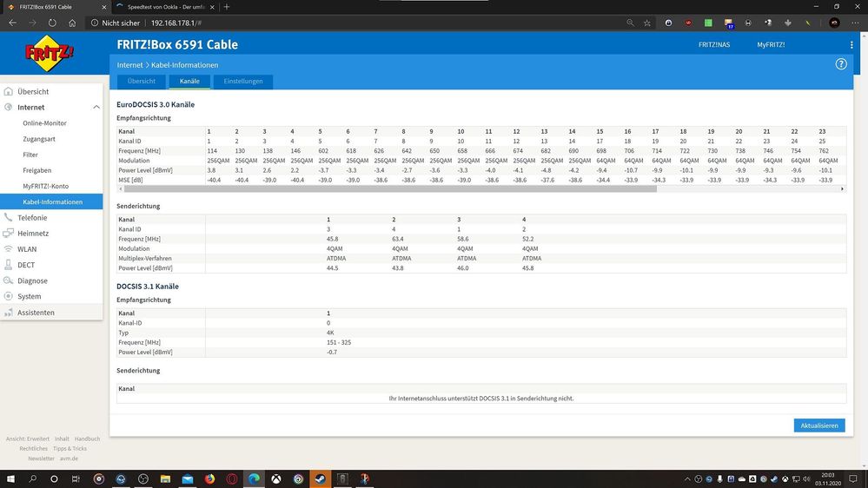Viewport: 868px width, 488px height.
Task: Open the Xbox app in the taskbar
Action: [x=275, y=478]
